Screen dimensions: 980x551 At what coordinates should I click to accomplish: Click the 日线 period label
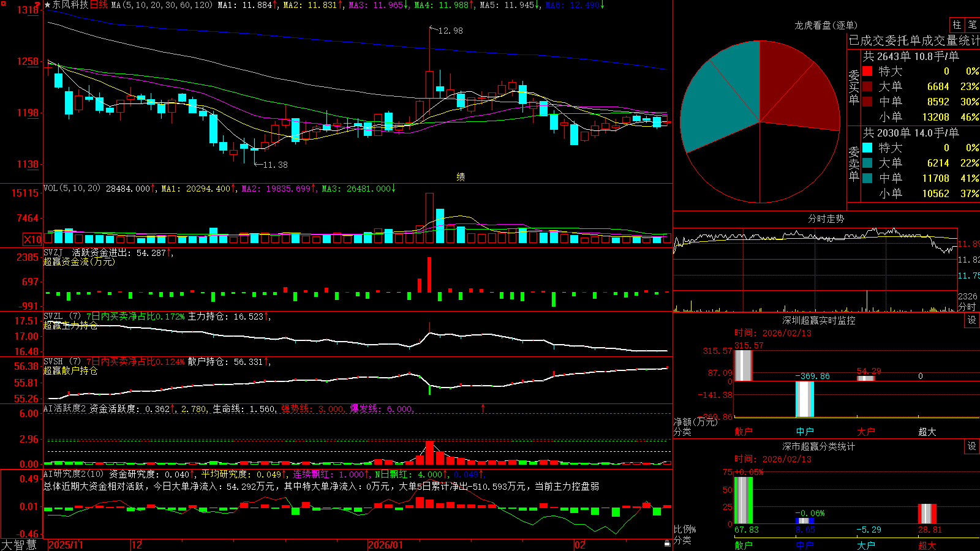tap(99, 5)
